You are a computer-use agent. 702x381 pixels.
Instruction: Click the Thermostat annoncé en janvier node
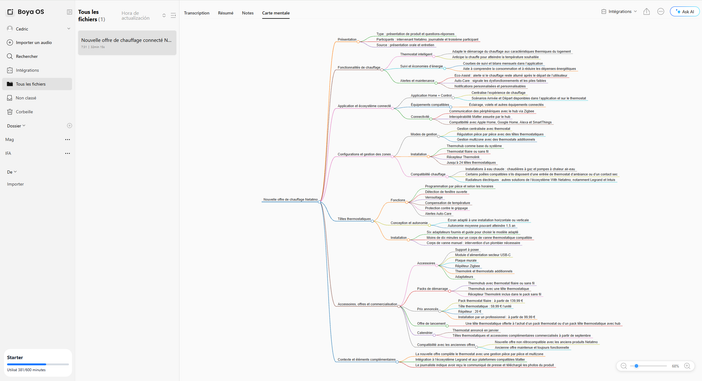coord(475,330)
